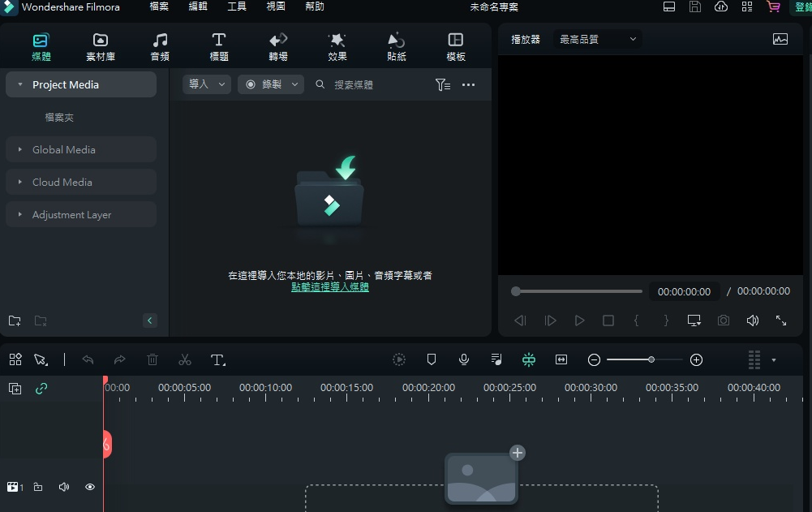
Task: Choose the timeline selection arrow tool
Action: click(41, 359)
